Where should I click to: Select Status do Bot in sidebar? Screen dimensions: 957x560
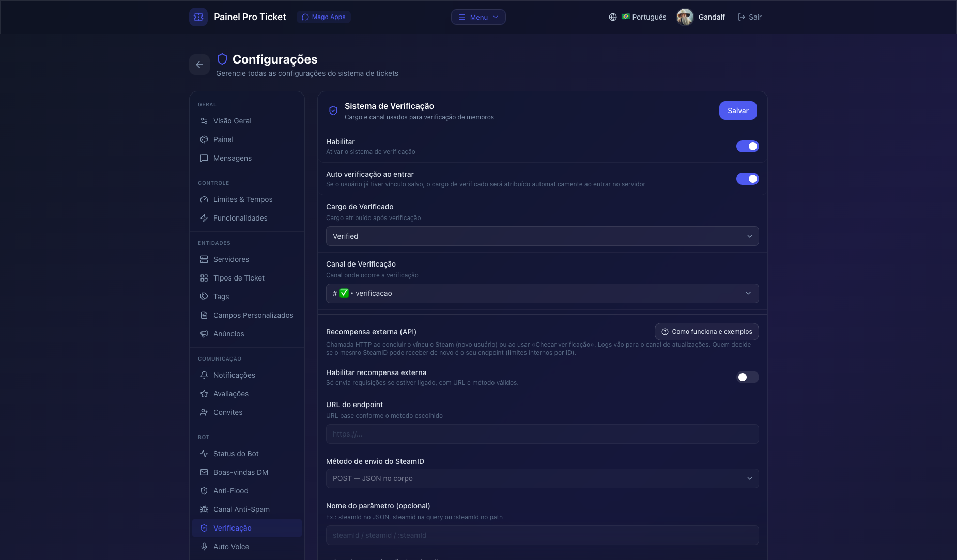pyautogui.click(x=247, y=454)
